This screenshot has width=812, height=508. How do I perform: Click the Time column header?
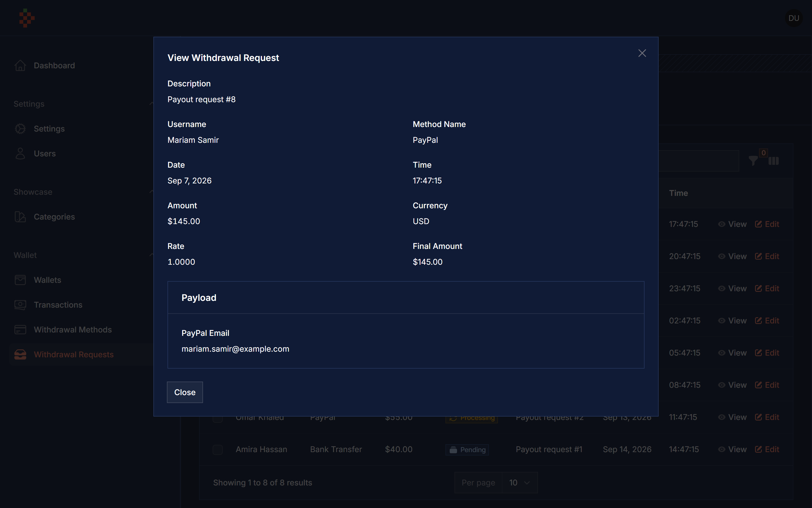coord(678,193)
